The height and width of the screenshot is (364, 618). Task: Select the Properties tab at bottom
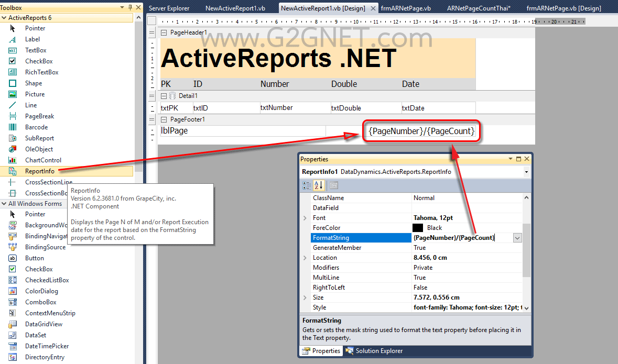(x=322, y=351)
